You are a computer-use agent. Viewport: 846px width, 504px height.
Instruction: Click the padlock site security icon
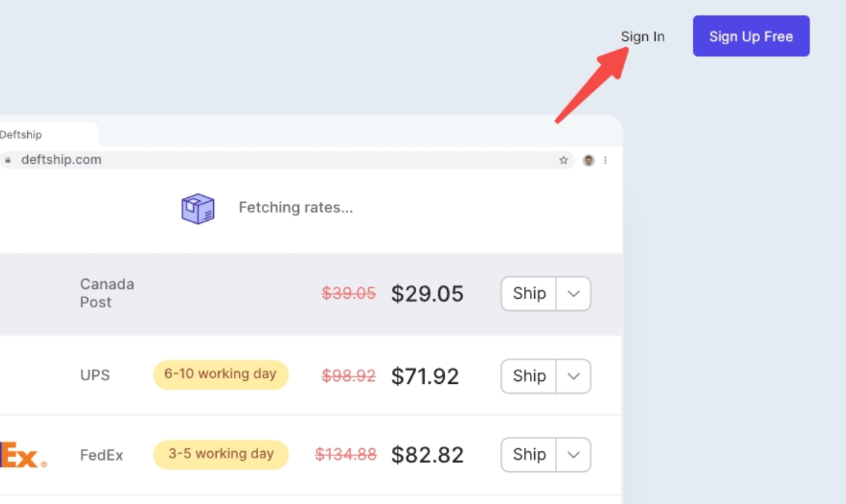point(8,160)
